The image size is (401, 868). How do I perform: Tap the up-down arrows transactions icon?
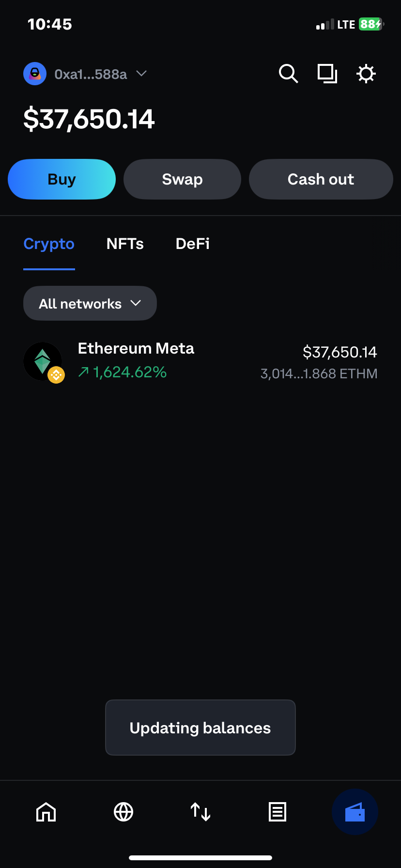[x=200, y=812]
